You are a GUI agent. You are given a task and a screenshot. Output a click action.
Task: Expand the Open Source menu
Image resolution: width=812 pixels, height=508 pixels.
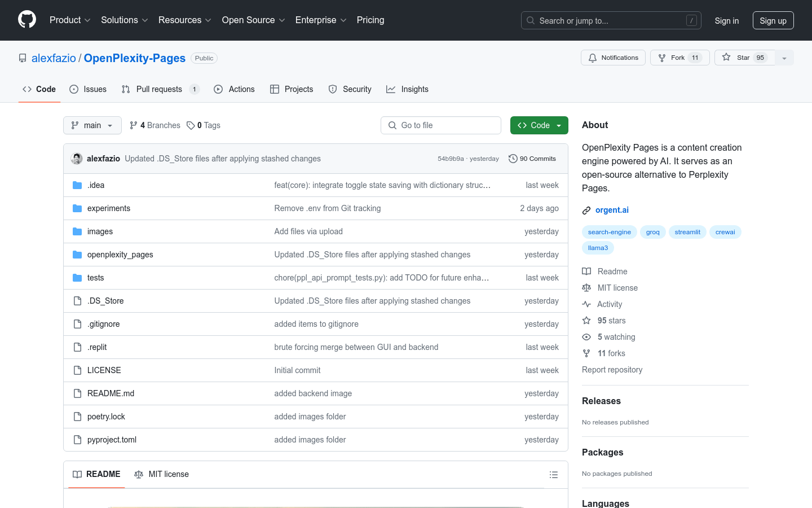click(x=254, y=20)
